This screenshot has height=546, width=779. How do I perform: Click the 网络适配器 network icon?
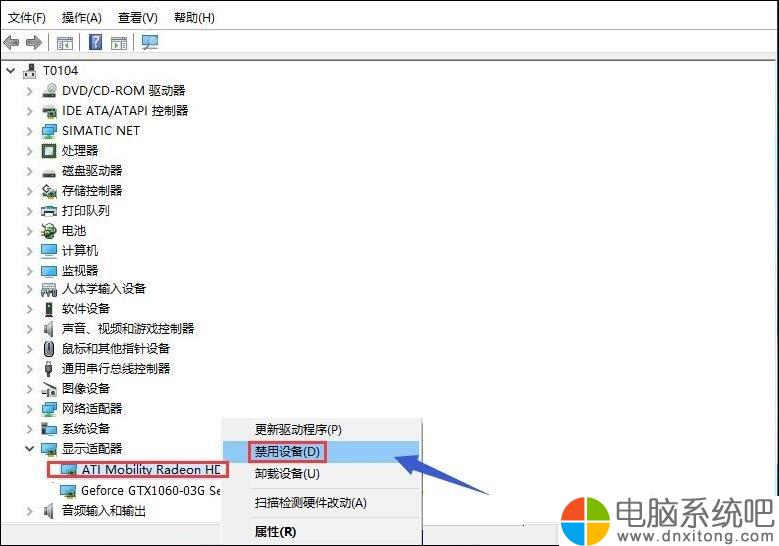pos(49,409)
